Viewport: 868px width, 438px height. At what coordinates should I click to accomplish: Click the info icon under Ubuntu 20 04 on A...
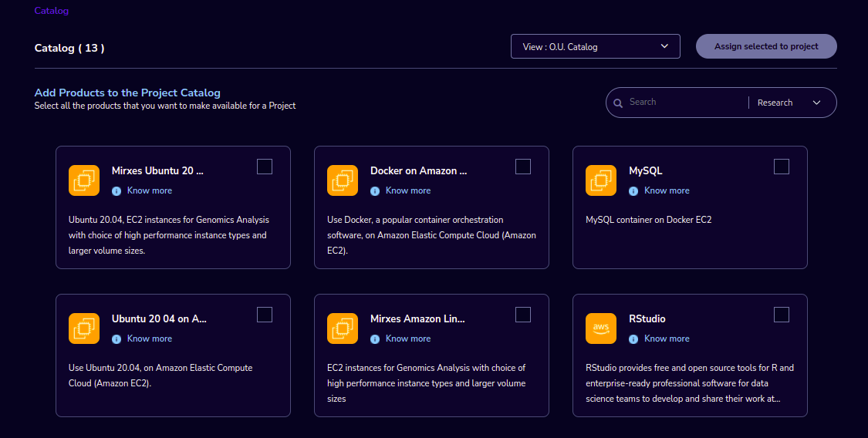[117, 339]
